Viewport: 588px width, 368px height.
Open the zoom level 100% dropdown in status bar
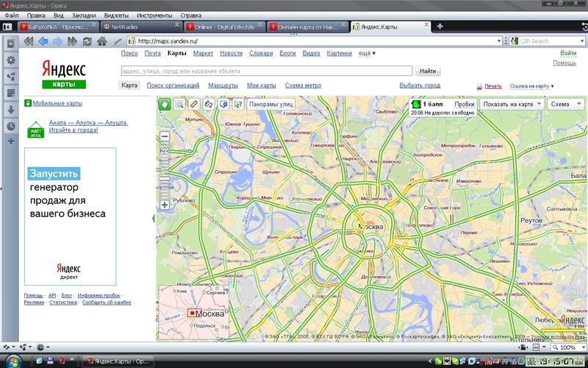click(582, 347)
